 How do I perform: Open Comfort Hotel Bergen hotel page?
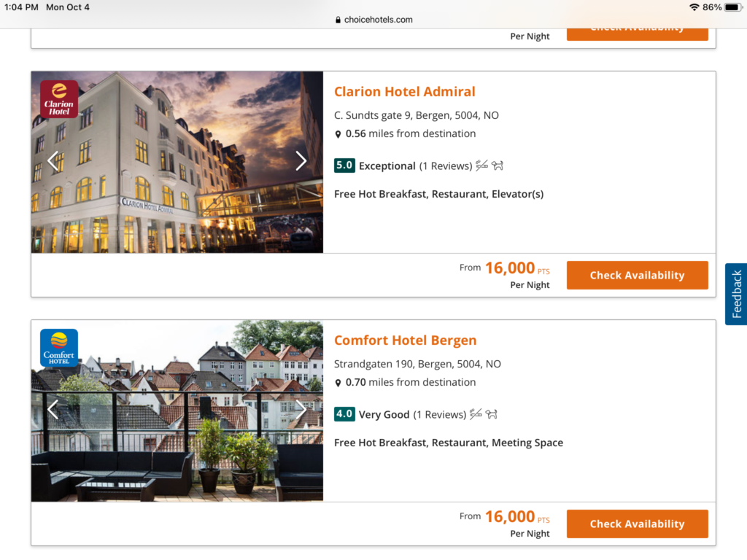[x=405, y=340]
